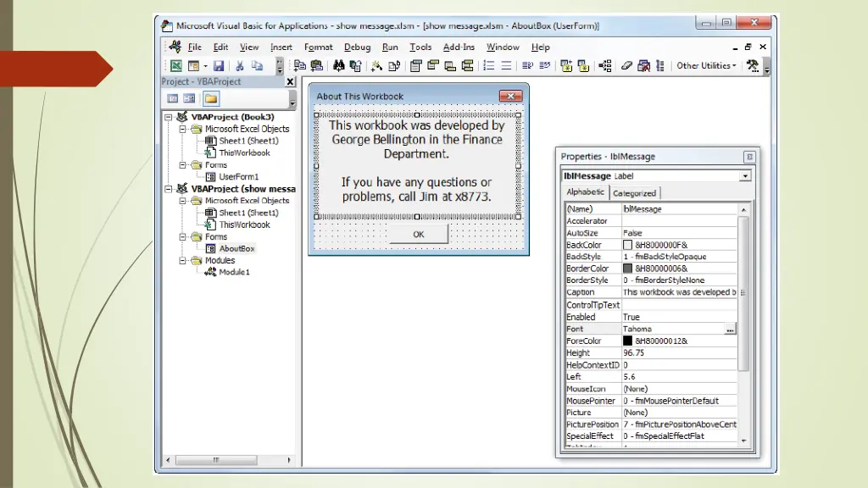This screenshot has width=868, height=488.
Task: Open the lblMessage object dropdown
Action: click(745, 176)
